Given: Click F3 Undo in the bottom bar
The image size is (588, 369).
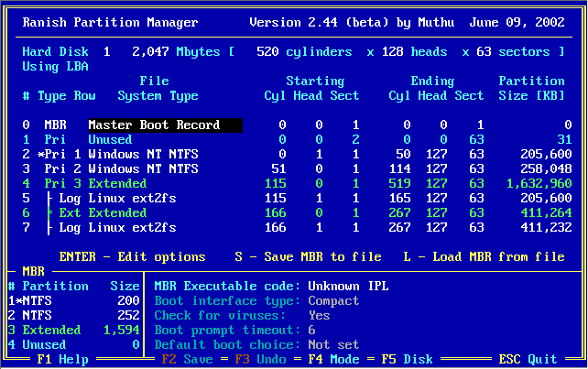Looking at the screenshot, I should (260, 359).
